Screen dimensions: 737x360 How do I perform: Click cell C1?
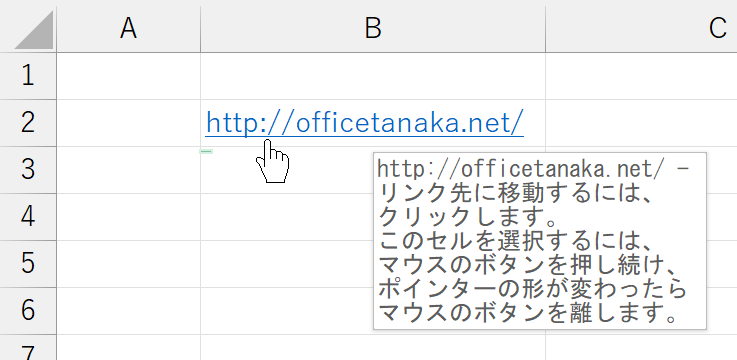(x=641, y=76)
